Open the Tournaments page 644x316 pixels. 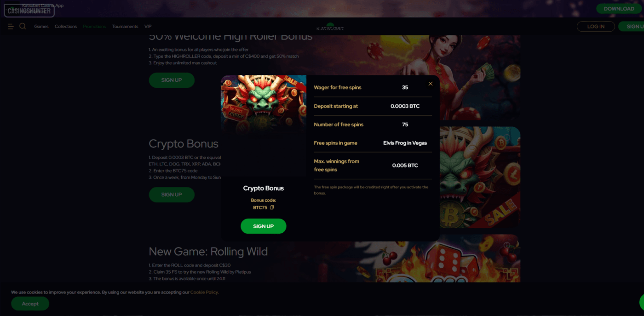(x=125, y=27)
